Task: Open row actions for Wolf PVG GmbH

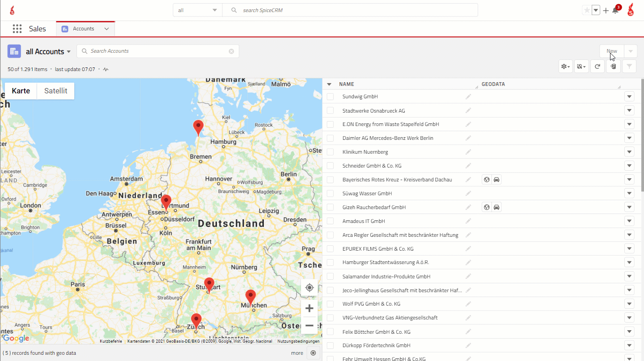Action: (x=629, y=304)
